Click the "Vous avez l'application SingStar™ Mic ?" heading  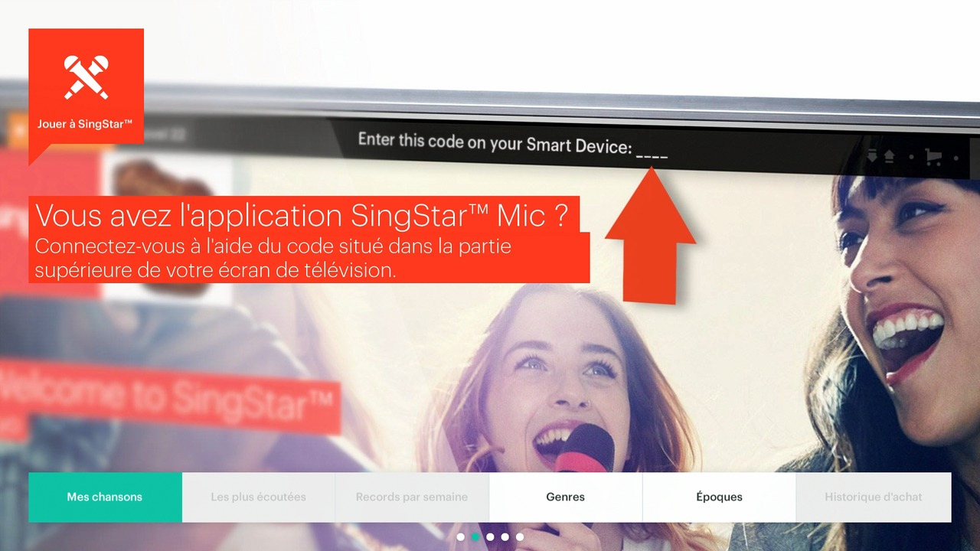302,216
